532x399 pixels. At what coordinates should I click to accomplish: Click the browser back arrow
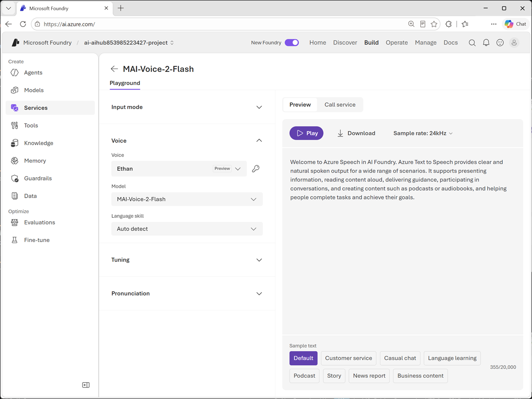[9, 24]
